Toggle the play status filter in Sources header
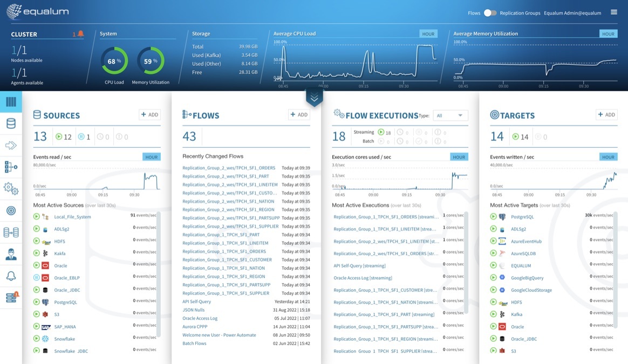Screen dimensions: 628x364 60,136
